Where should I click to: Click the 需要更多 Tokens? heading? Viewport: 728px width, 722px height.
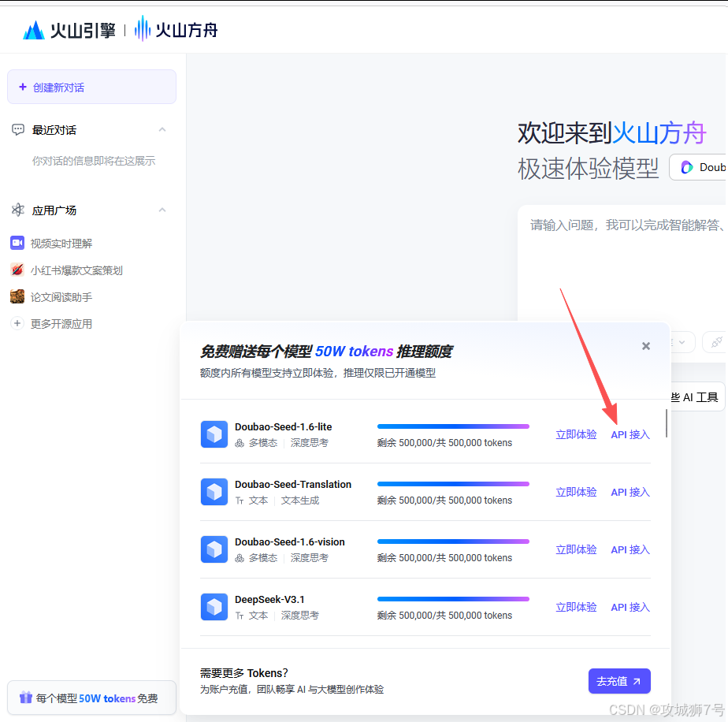point(243,673)
